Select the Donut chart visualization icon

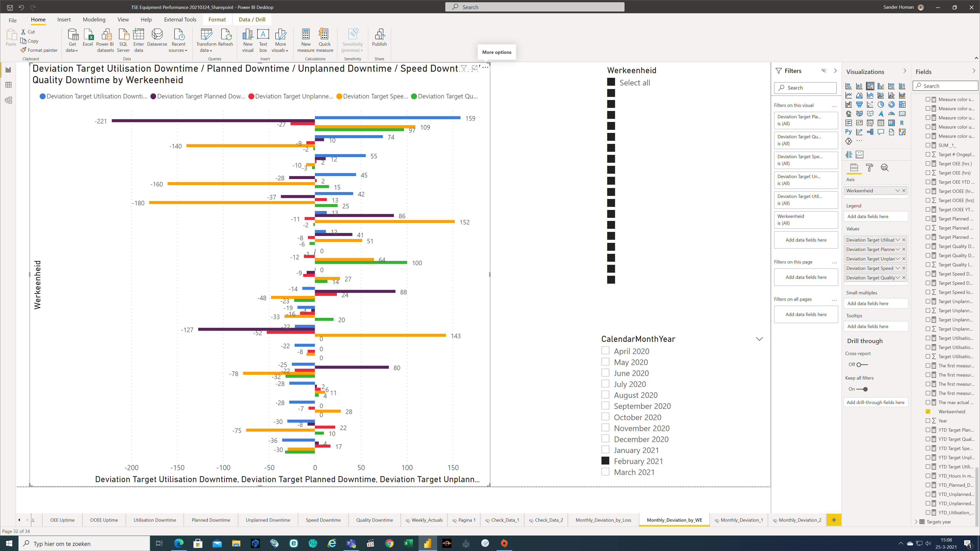tap(891, 105)
